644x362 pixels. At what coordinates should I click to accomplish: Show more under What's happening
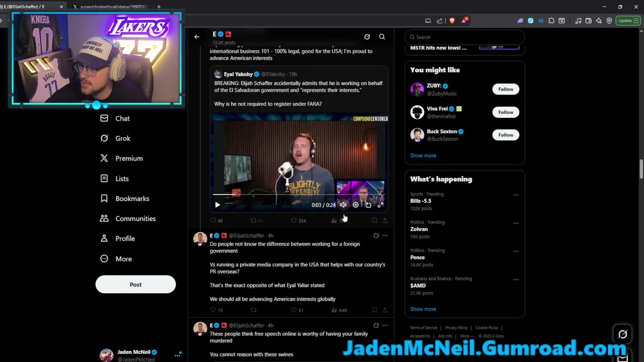[x=423, y=309]
